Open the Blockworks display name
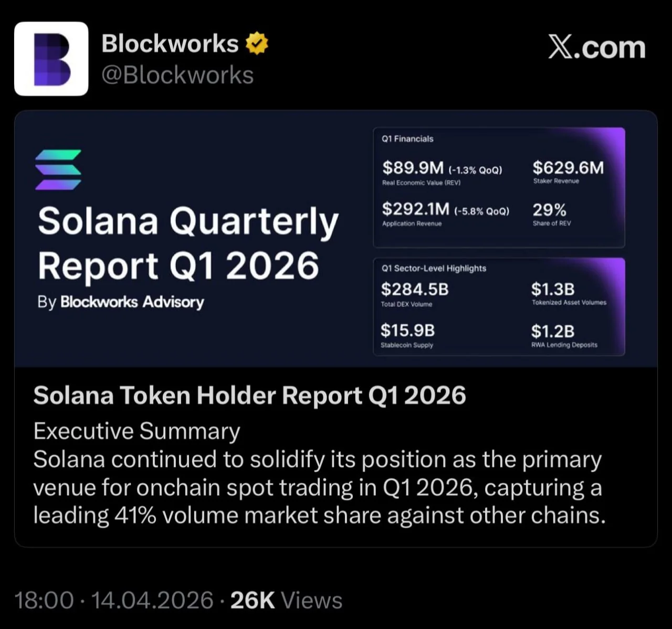 [170, 44]
